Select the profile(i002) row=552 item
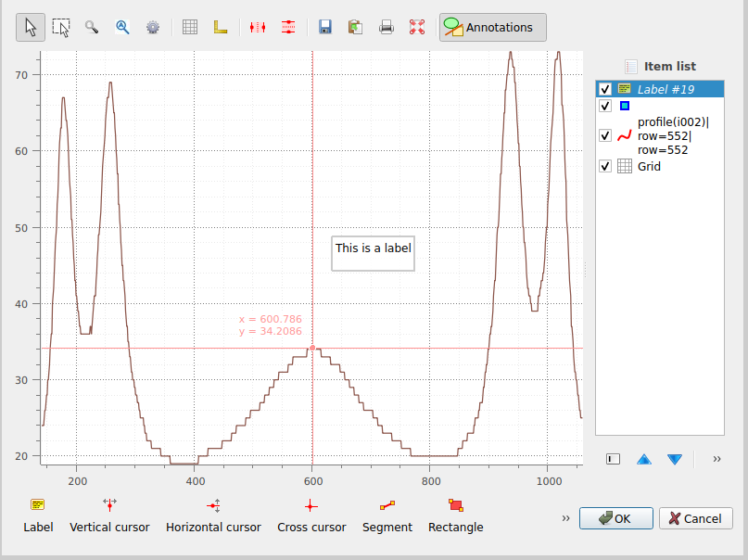Screen dimensions: 748x560 tap(660, 136)
